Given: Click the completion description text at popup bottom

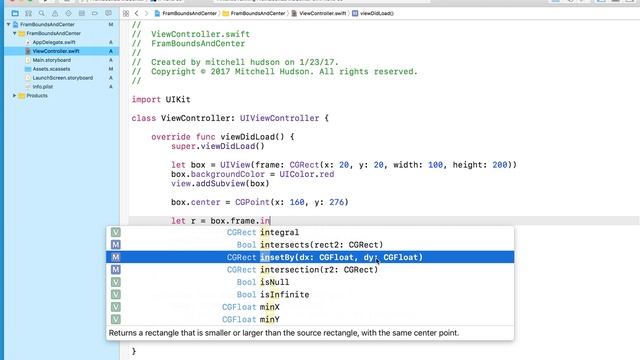Looking at the screenshot, I should pyautogui.click(x=284, y=333).
